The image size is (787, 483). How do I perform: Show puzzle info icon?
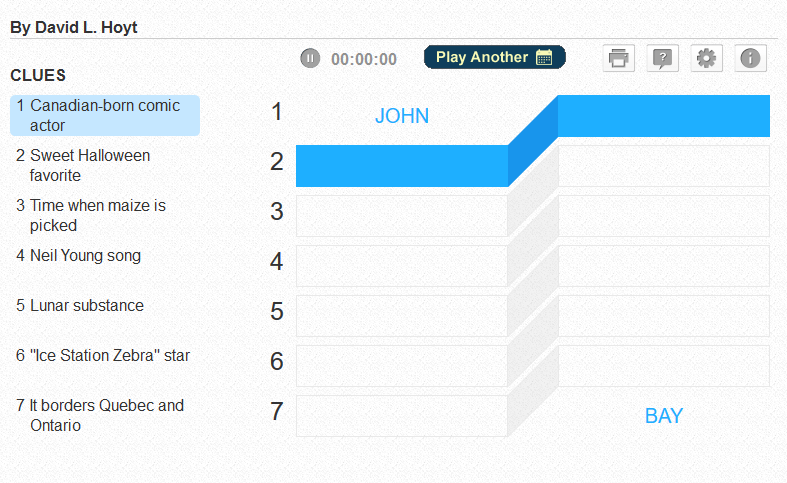pos(750,58)
